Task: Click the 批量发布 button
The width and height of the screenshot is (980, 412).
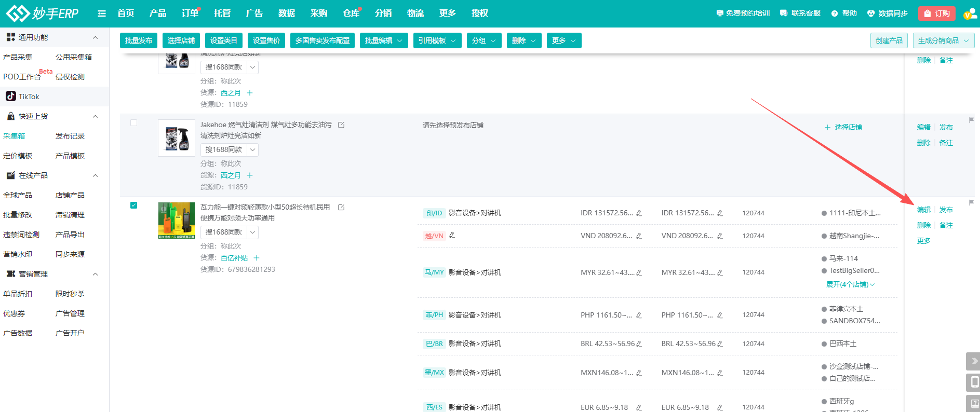Action: [139, 40]
